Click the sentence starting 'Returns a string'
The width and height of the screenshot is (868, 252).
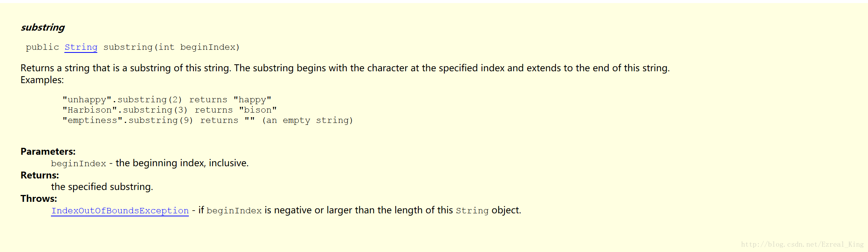(x=345, y=68)
